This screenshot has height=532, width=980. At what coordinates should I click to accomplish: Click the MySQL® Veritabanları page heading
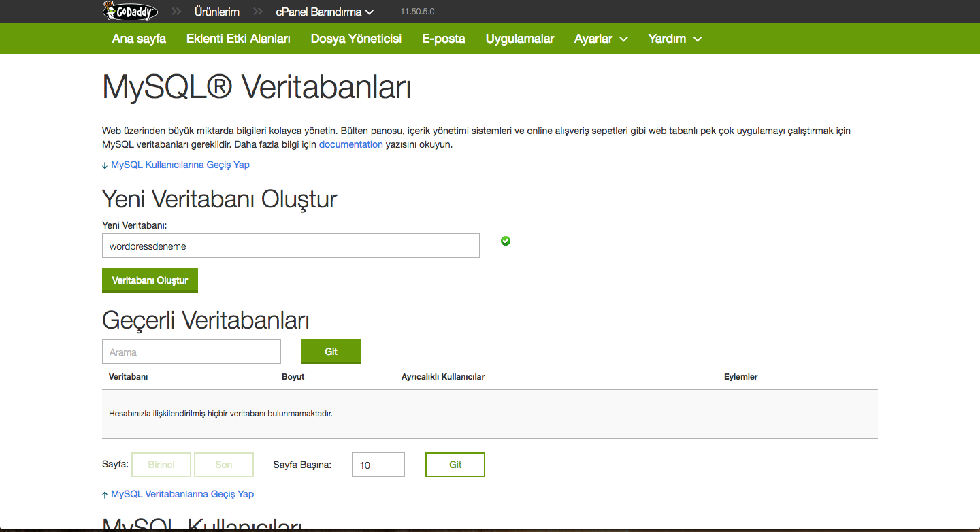(x=257, y=87)
